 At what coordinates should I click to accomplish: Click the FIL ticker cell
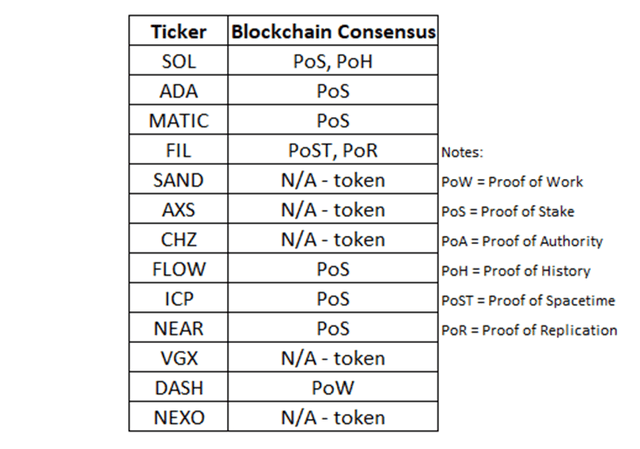tap(178, 150)
